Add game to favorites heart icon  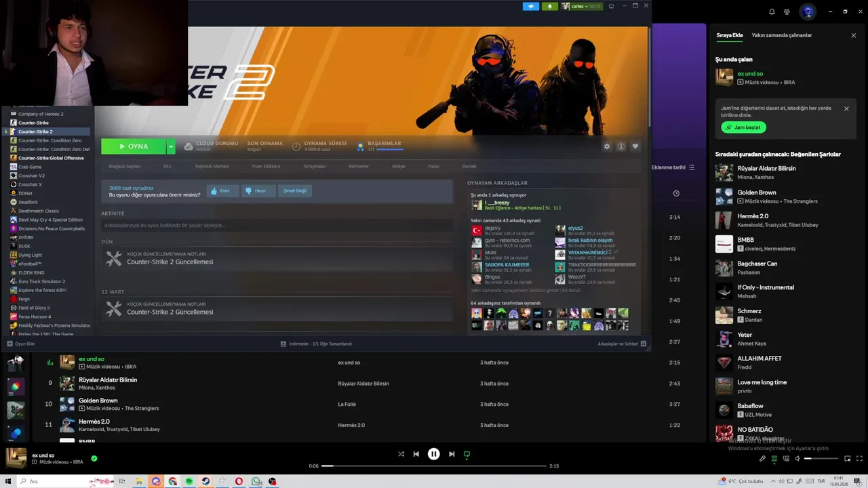(x=635, y=146)
